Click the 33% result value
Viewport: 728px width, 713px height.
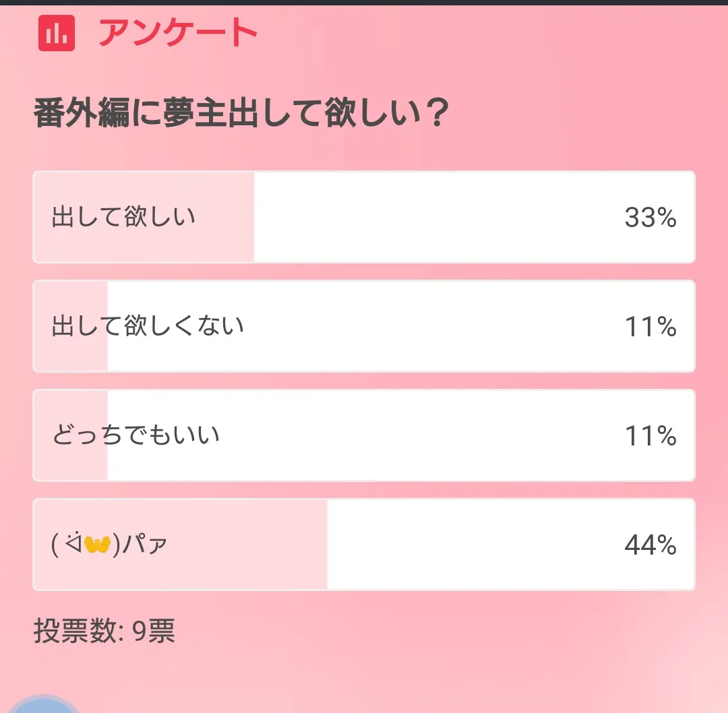pyautogui.click(x=650, y=218)
